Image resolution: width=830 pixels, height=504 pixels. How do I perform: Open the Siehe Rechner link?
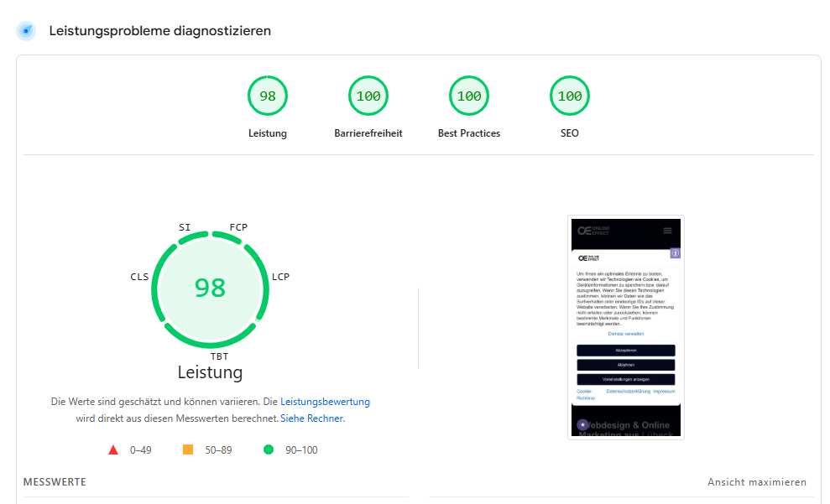click(312, 418)
